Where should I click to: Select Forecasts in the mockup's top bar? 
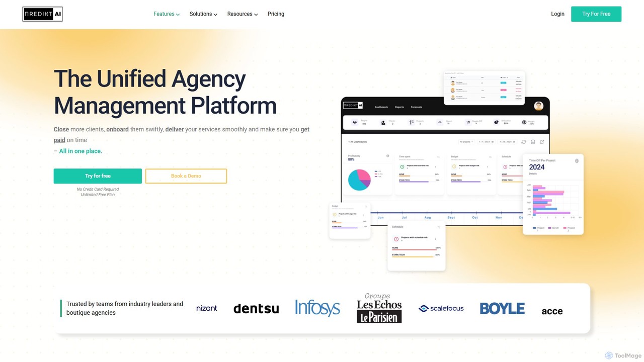click(x=416, y=107)
